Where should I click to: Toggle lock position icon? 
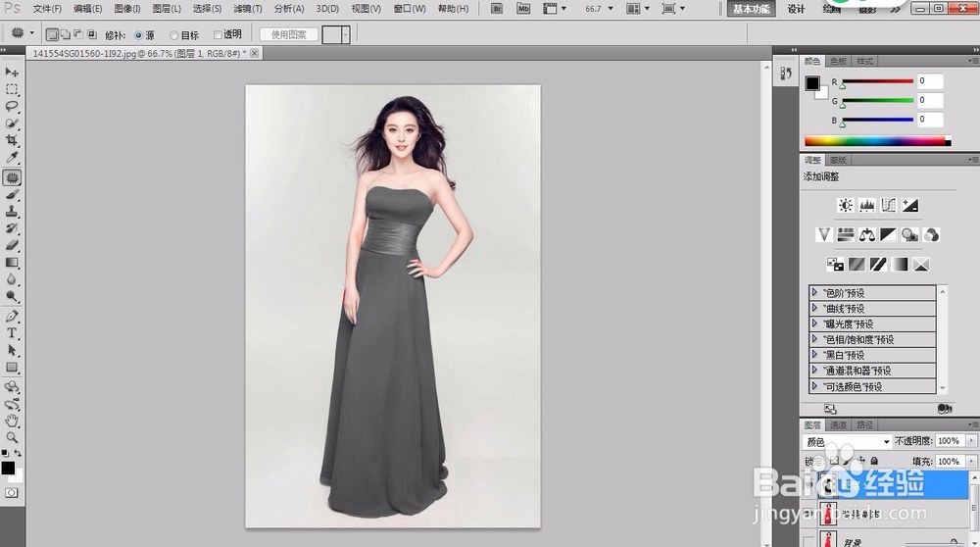pyautogui.click(x=861, y=461)
